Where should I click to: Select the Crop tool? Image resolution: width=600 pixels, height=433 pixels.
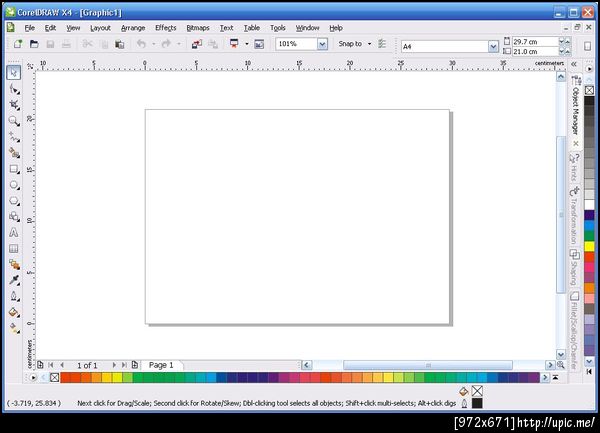(14, 105)
